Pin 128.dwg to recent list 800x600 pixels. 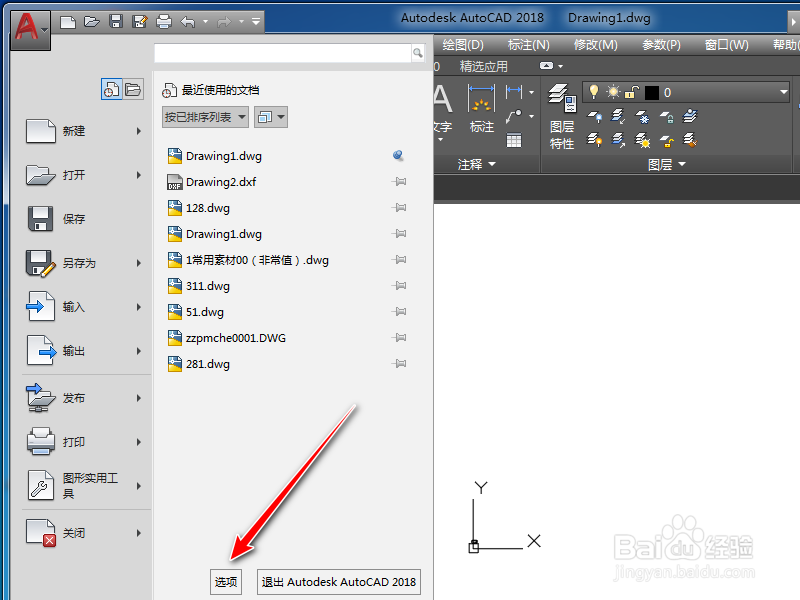(399, 208)
